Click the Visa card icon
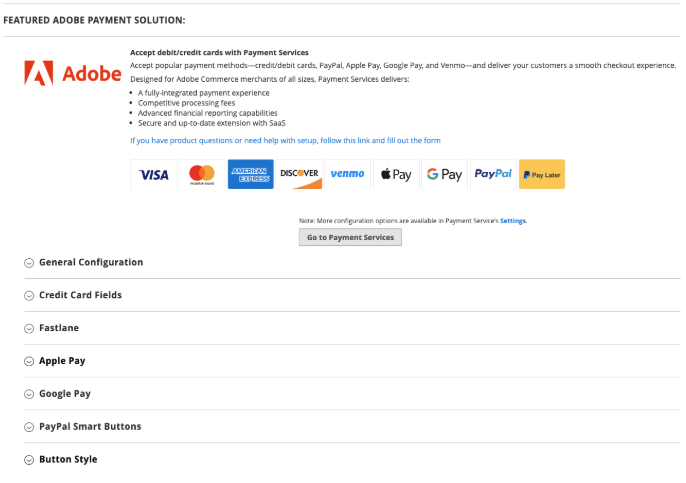The height and width of the screenshot is (483, 686). pos(153,174)
